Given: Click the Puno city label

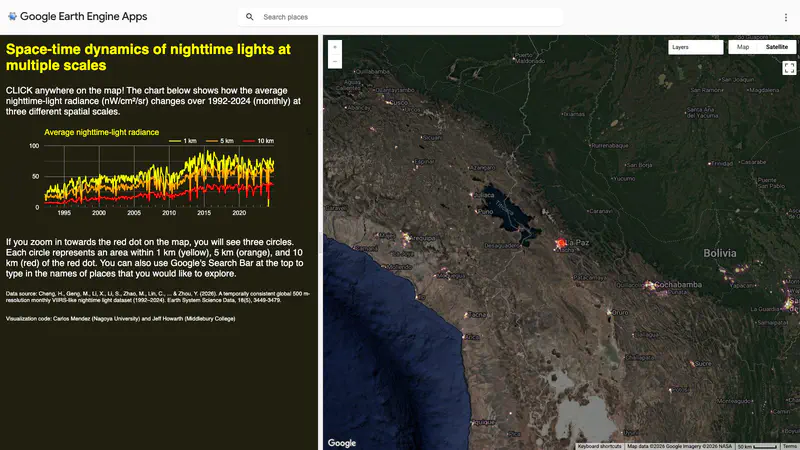Looking at the screenshot, I should pos(486,211).
